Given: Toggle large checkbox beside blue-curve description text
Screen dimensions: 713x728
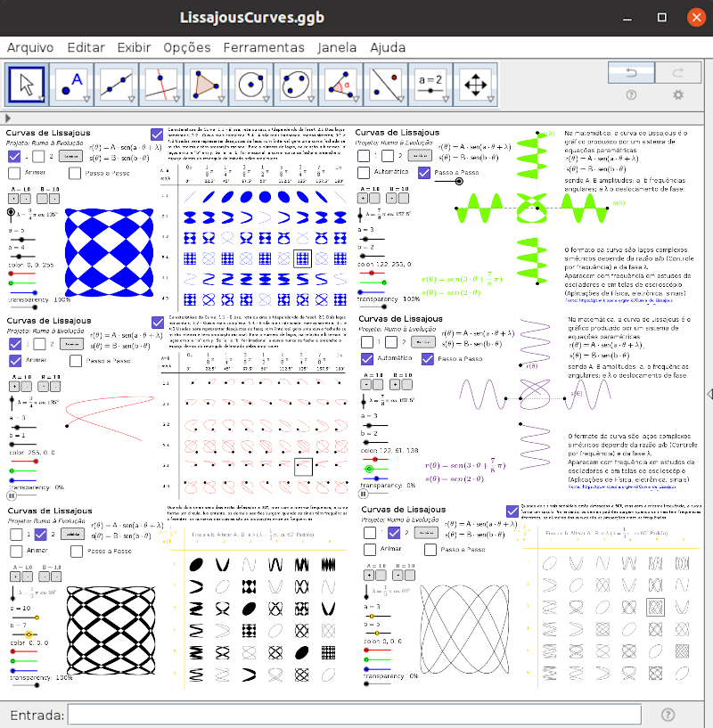Looking at the screenshot, I should tap(157, 135).
